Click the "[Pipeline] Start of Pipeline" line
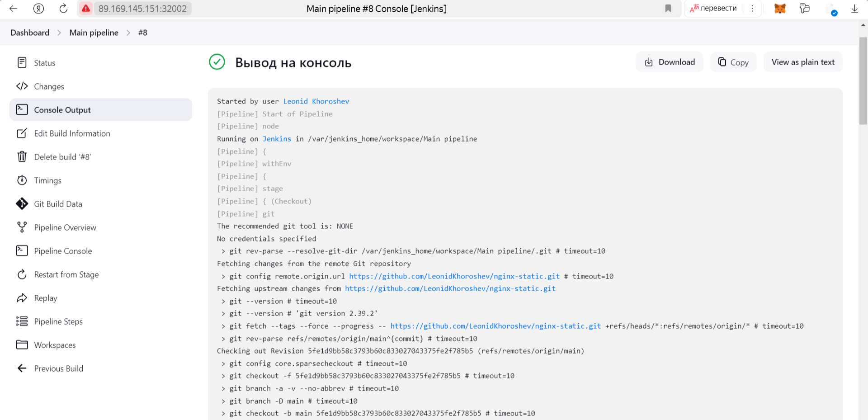Image resolution: width=868 pixels, height=420 pixels. pos(275,114)
